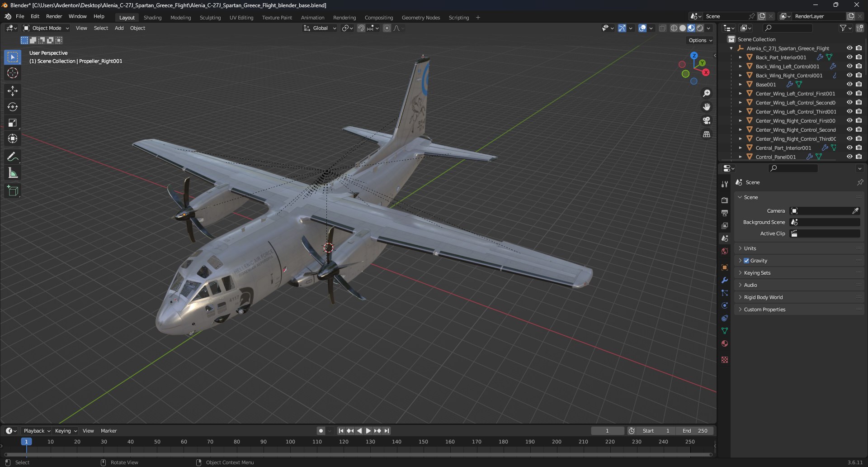Pick camera object with eyedropper
868x467 pixels.
tap(855, 211)
